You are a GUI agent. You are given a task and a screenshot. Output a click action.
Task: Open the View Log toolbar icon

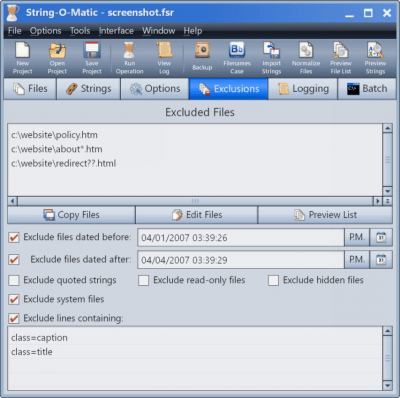coord(164,58)
